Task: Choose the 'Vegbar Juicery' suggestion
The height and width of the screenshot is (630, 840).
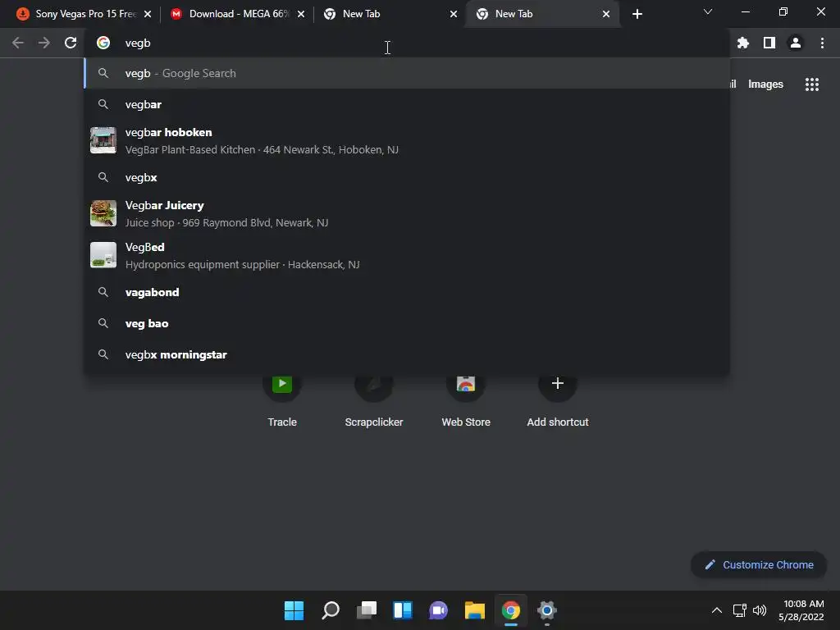Action: [407, 214]
